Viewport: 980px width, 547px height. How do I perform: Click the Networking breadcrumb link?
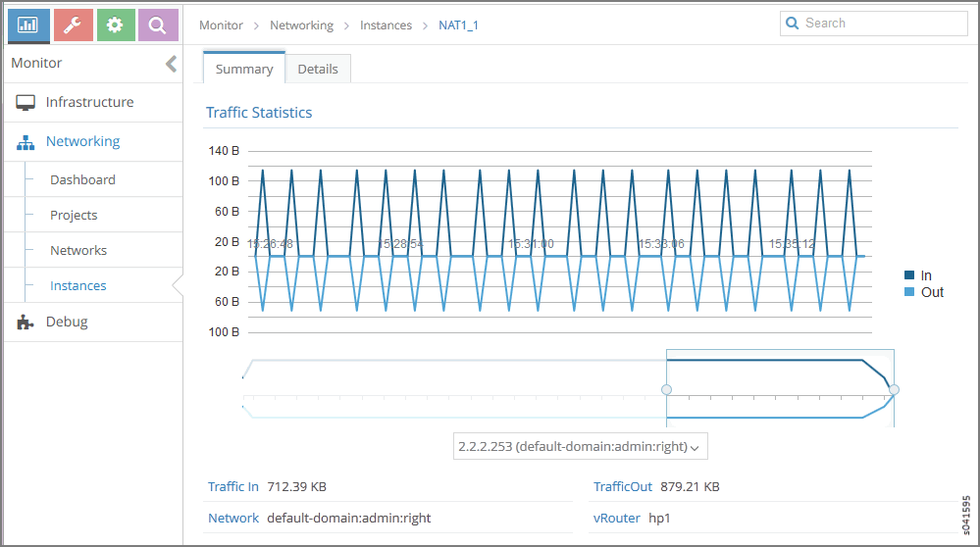pos(301,25)
